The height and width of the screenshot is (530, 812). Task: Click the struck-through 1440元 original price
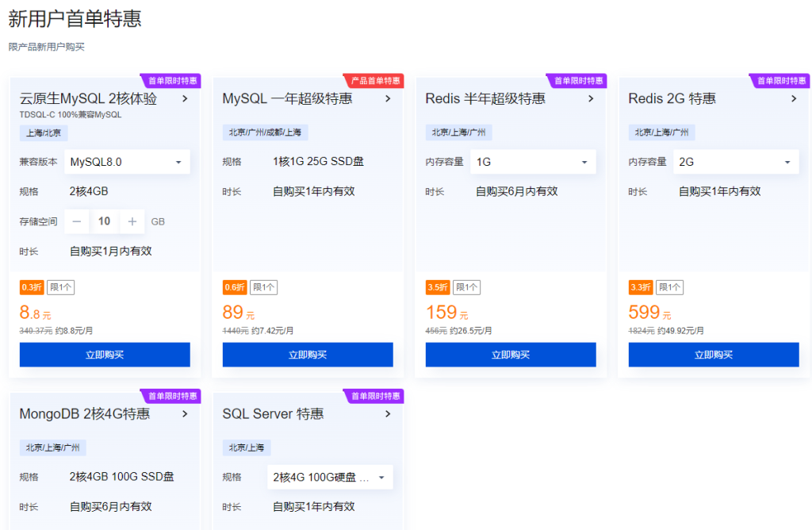pyautogui.click(x=236, y=331)
